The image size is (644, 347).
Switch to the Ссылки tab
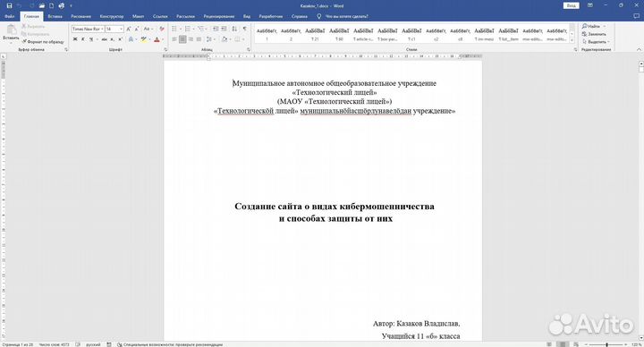click(x=160, y=16)
